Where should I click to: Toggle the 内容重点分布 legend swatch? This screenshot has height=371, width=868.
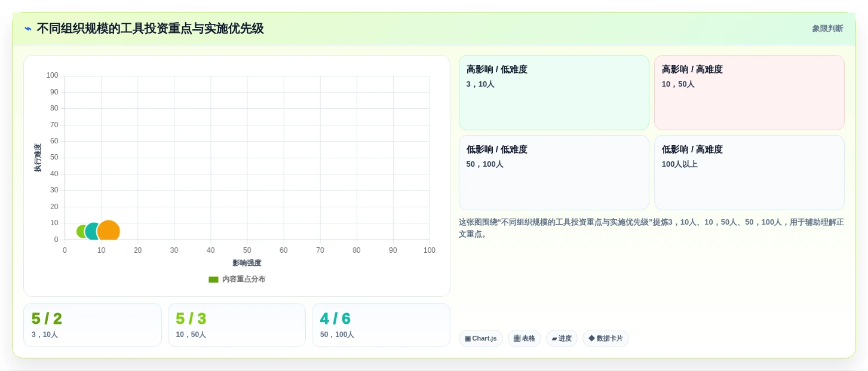pyautogui.click(x=213, y=280)
